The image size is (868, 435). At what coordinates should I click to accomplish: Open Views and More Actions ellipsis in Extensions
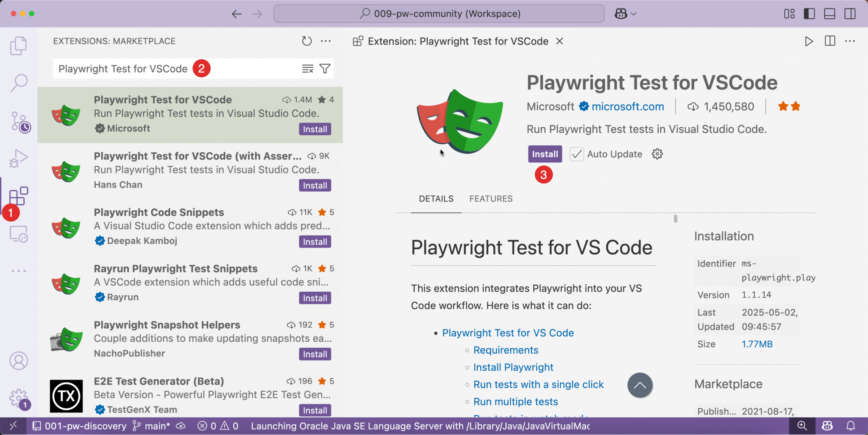[326, 41]
